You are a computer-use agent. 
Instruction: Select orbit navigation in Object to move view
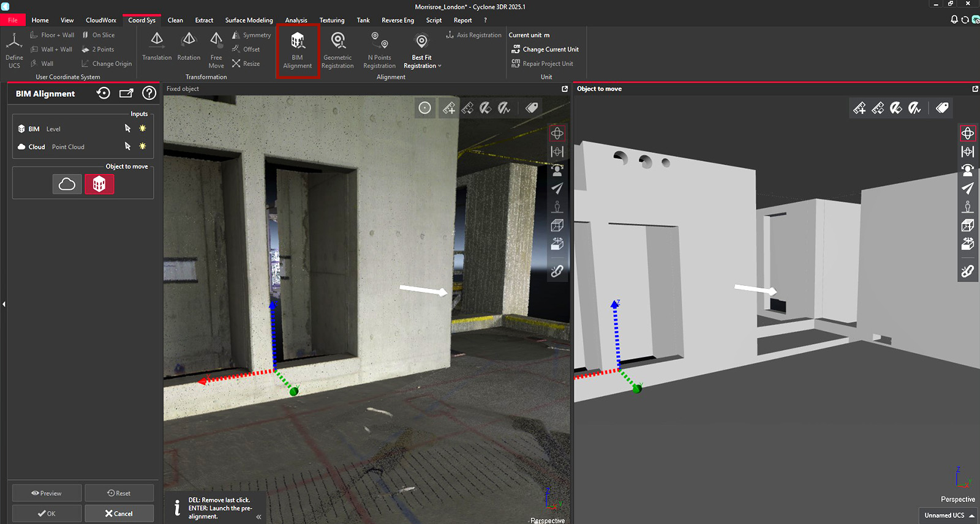click(x=968, y=133)
